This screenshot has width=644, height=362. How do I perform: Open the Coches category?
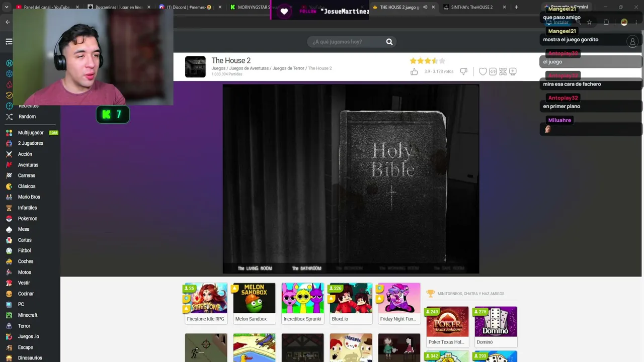(26, 261)
